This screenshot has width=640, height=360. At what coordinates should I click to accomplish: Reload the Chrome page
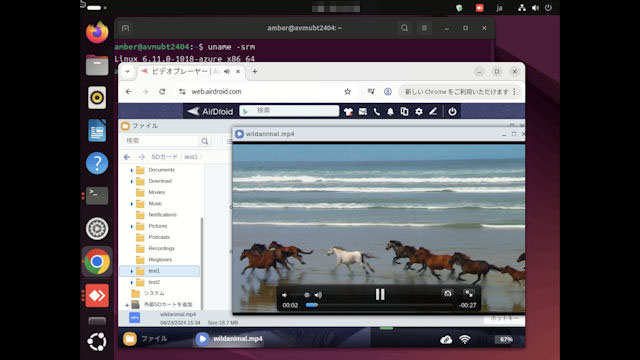(x=162, y=91)
